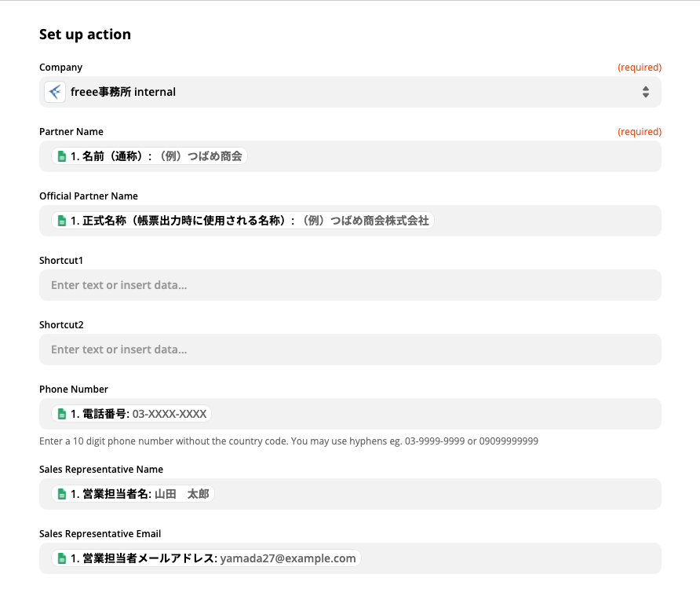Click the Shortcut1 field label
This screenshot has height=589, width=700.
point(61,261)
